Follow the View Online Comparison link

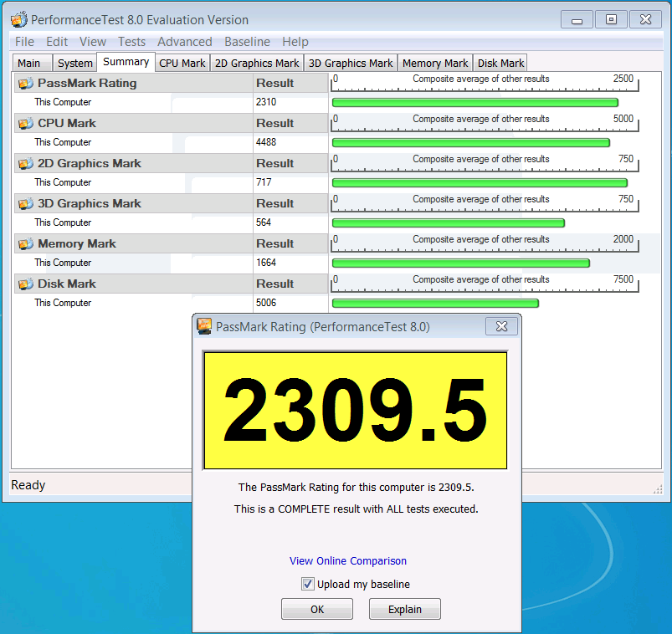(348, 560)
